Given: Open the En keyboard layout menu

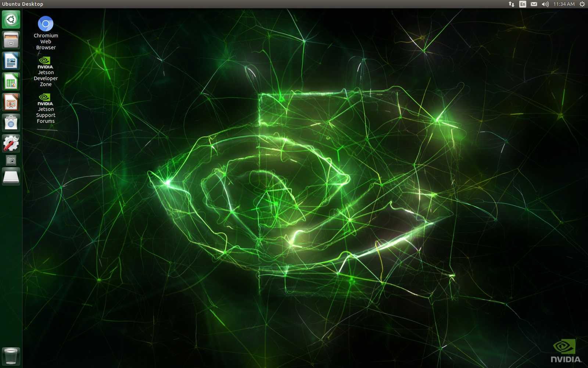Looking at the screenshot, I should [523, 4].
